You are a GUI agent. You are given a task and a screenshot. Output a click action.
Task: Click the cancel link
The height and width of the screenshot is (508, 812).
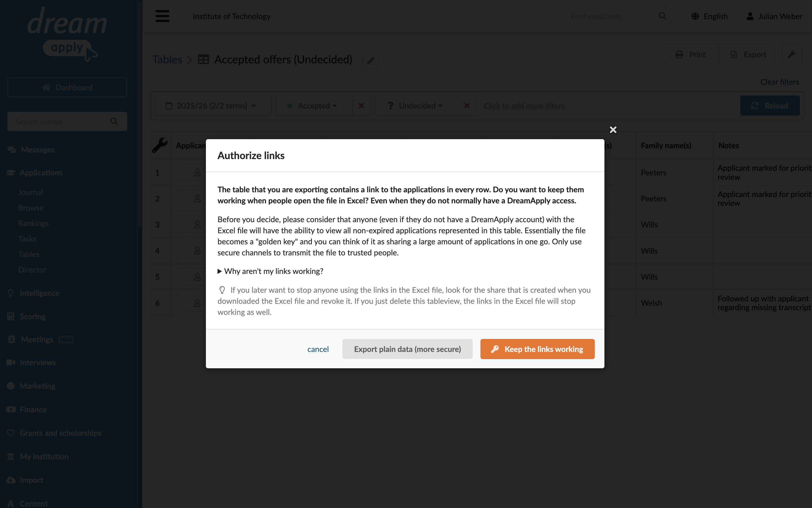pyautogui.click(x=318, y=349)
